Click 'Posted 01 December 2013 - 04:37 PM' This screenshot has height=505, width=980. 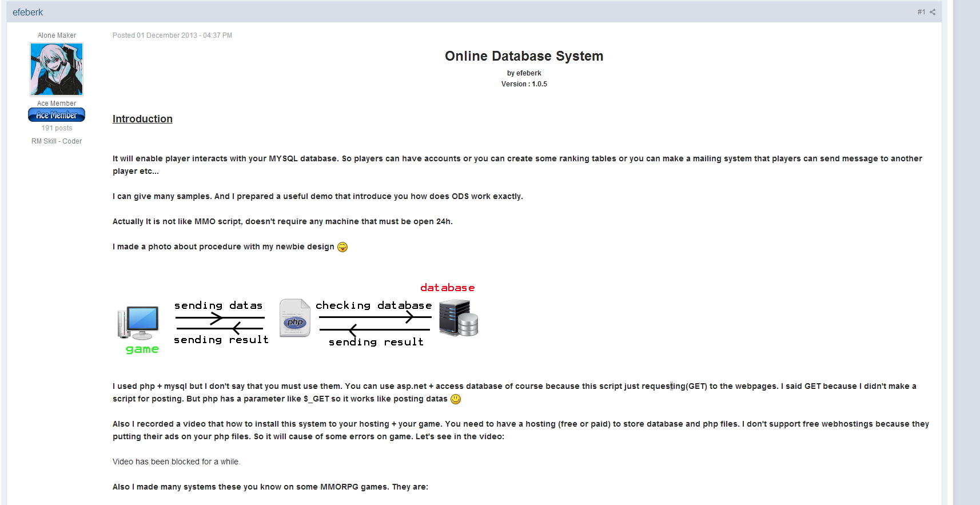(172, 35)
